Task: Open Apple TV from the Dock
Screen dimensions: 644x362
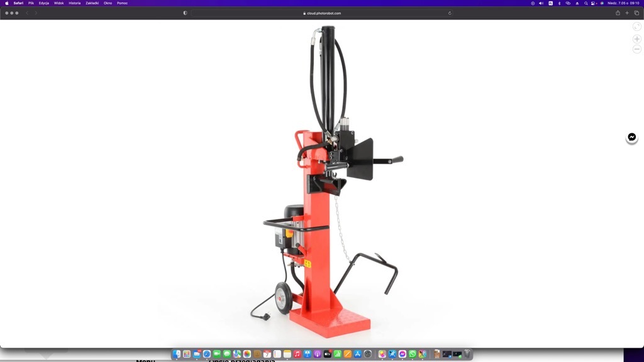Action: coord(327,354)
